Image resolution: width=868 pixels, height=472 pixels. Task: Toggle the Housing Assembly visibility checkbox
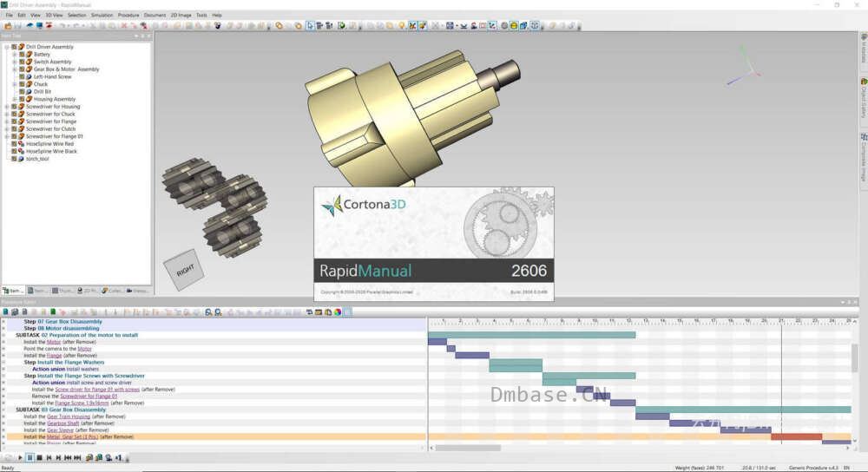click(22, 99)
